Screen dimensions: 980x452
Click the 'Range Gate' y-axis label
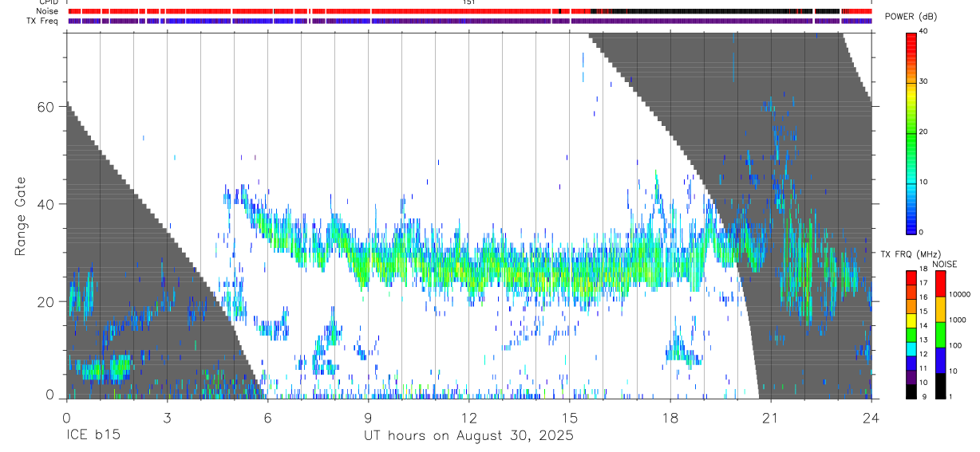[21, 217]
